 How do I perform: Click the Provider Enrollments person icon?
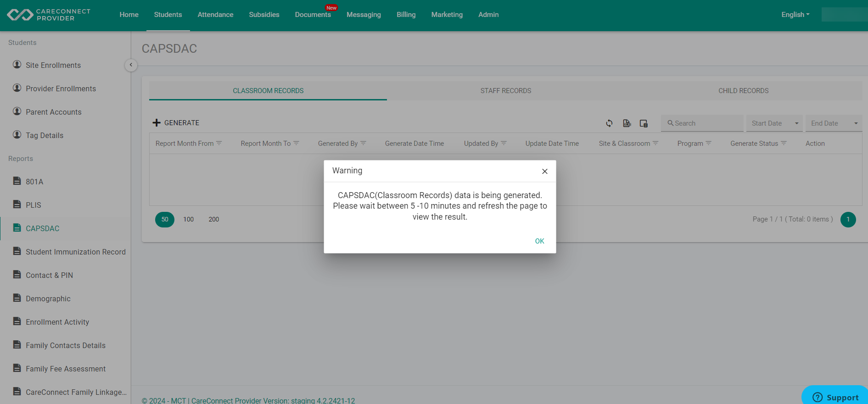[x=17, y=88]
